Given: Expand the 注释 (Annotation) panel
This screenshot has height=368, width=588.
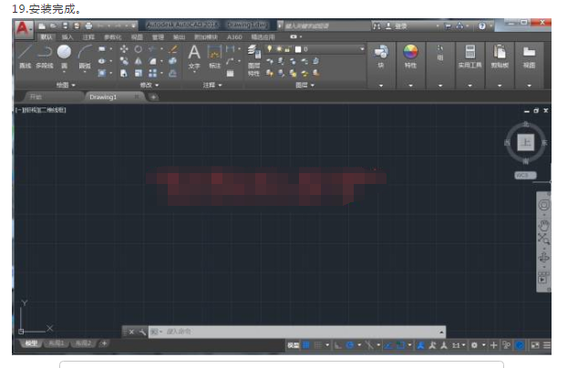Looking at the screenshot, I should [212, 85].
